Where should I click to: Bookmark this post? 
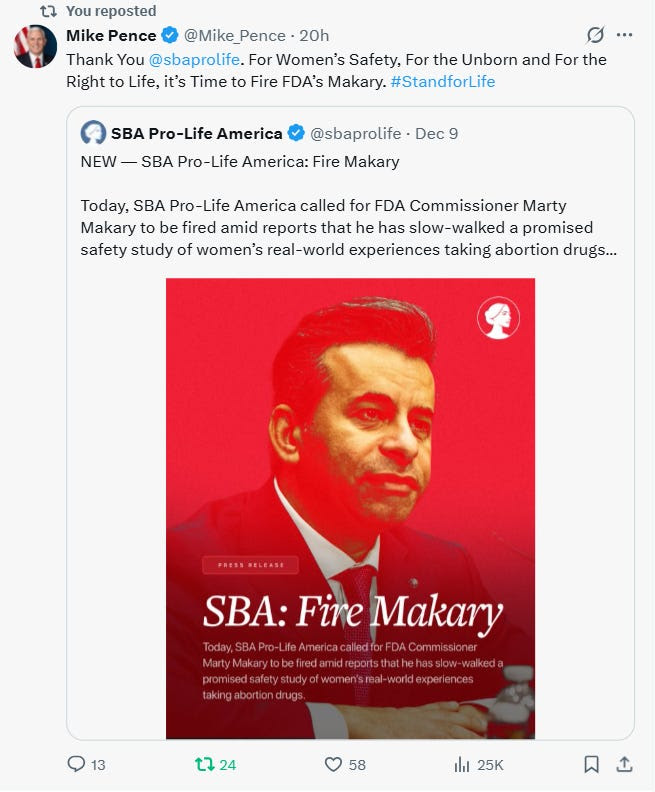coord(591,765)
